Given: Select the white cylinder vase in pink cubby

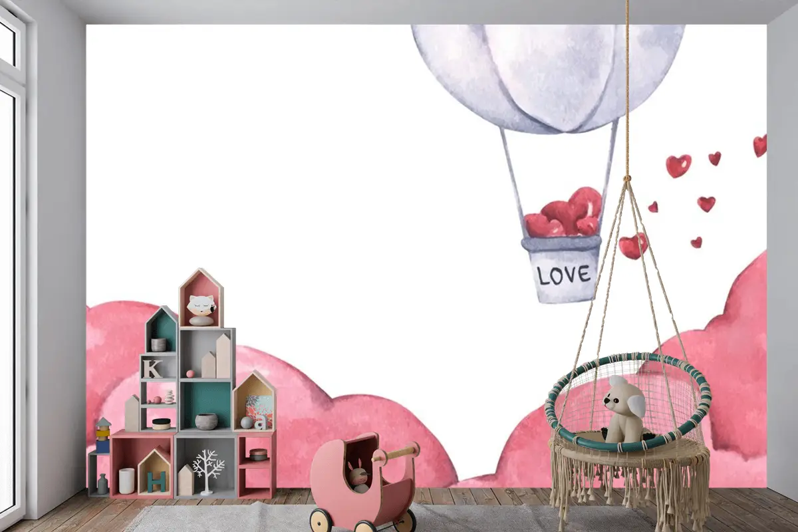Looking at the screenshot, I should pyautogui.click(x=126, y=480).
